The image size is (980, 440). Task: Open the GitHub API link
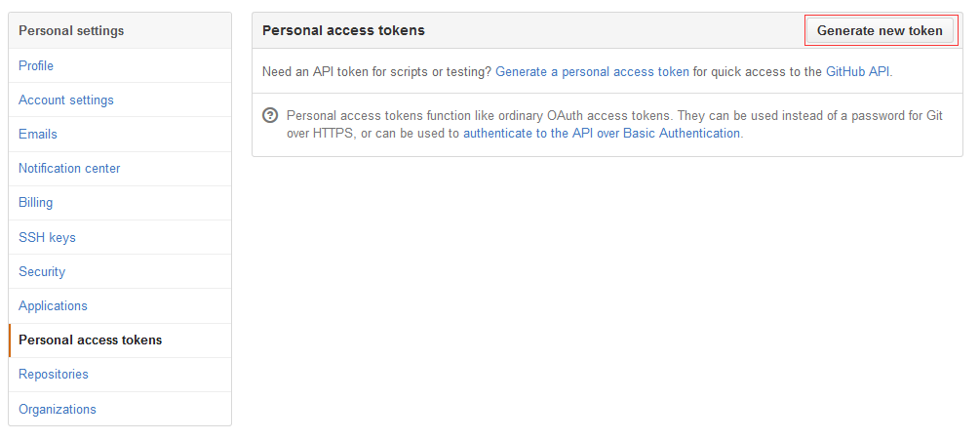click(857, 71)
